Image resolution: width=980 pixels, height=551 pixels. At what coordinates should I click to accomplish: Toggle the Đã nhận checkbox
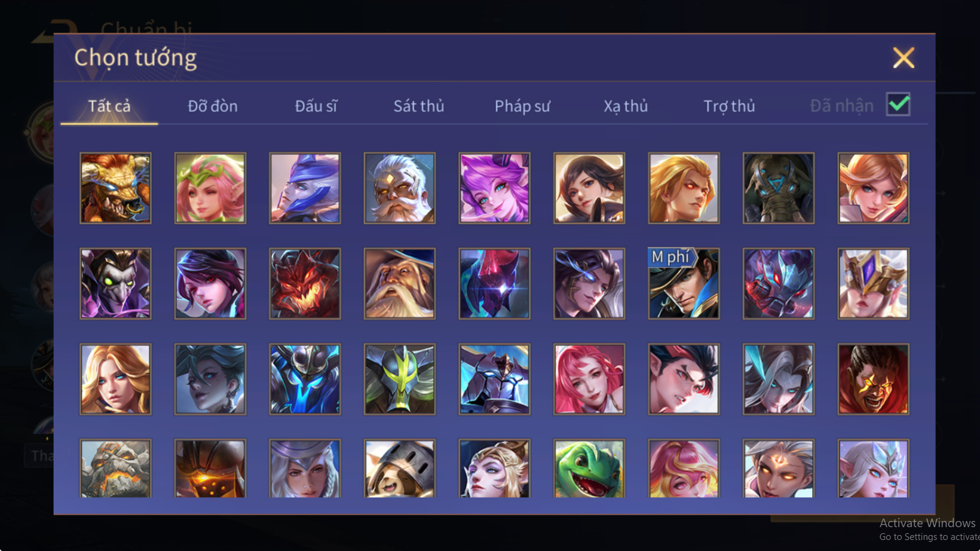tap(899, 104)
